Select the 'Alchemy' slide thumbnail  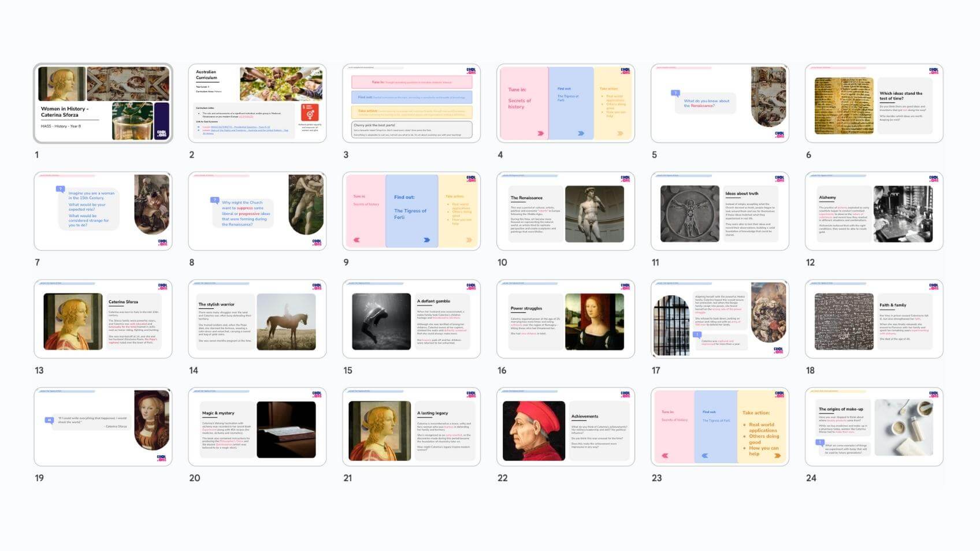874,211
